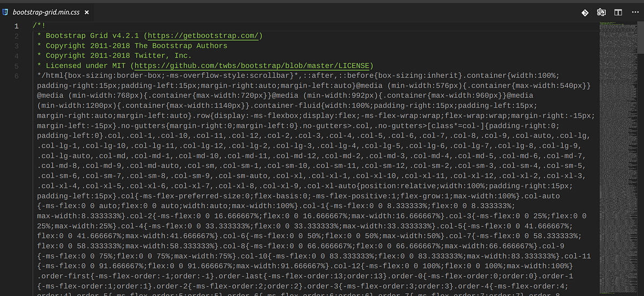Click the '.order-first' selector in the code
Viewport: 644px width, 296px height.
(64, 276)
